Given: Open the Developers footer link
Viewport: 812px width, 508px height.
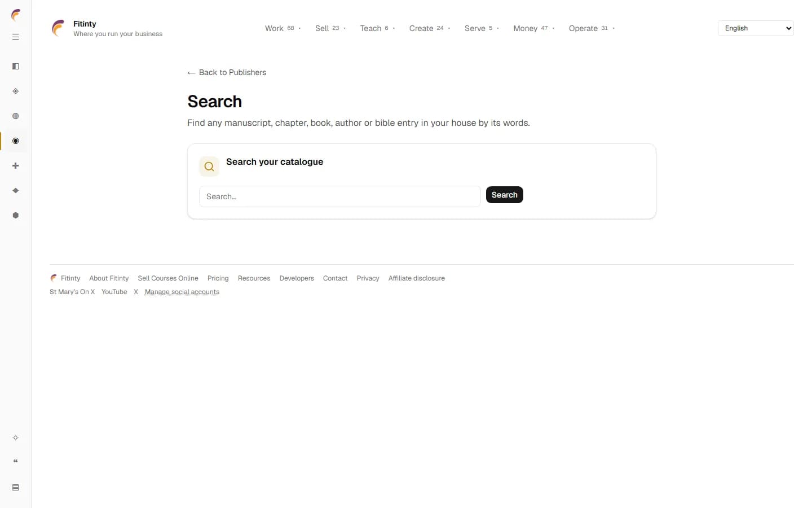Looking at the screenshot, I should (x=297, y=278).
